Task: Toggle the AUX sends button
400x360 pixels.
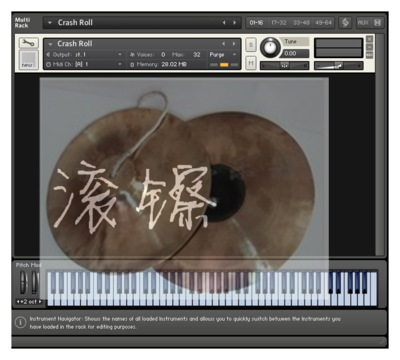Action: (363, 23)
